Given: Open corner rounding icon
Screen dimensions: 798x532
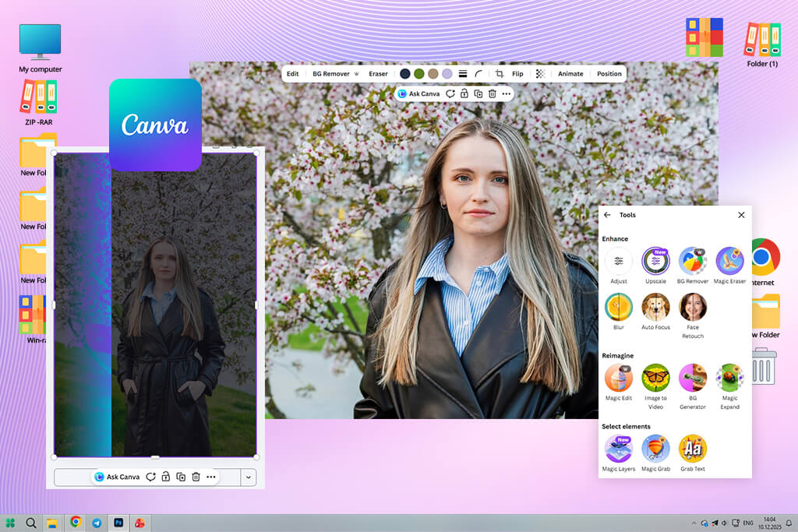Looking at the screenshot, I should coord(478,74).
